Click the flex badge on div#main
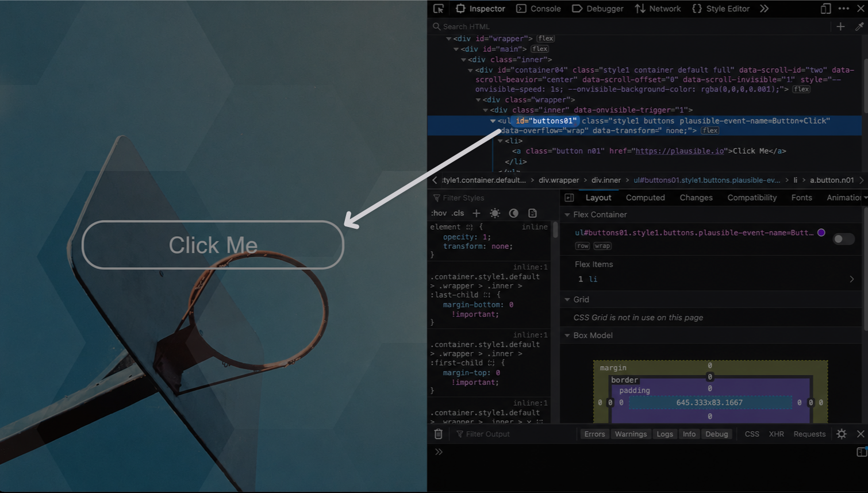This screenshot has height=493, width=868. pyautogui.click(x=540, y=49)
